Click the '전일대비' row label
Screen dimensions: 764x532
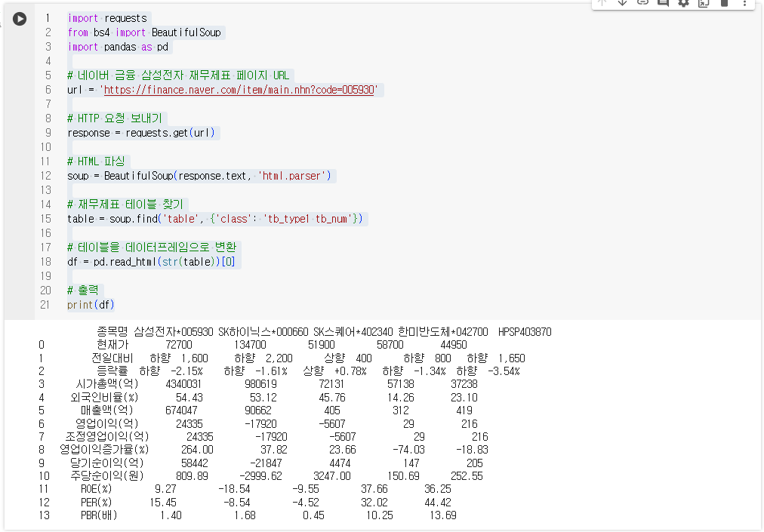coord(112,358)
